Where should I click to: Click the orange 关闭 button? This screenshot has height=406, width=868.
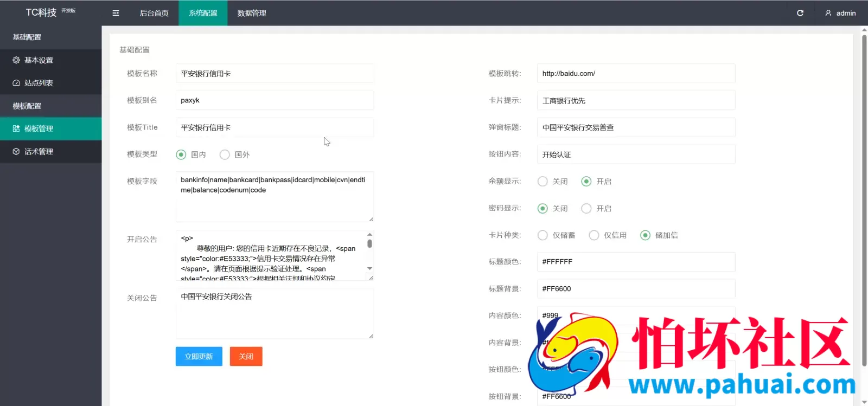pos(246,356)
